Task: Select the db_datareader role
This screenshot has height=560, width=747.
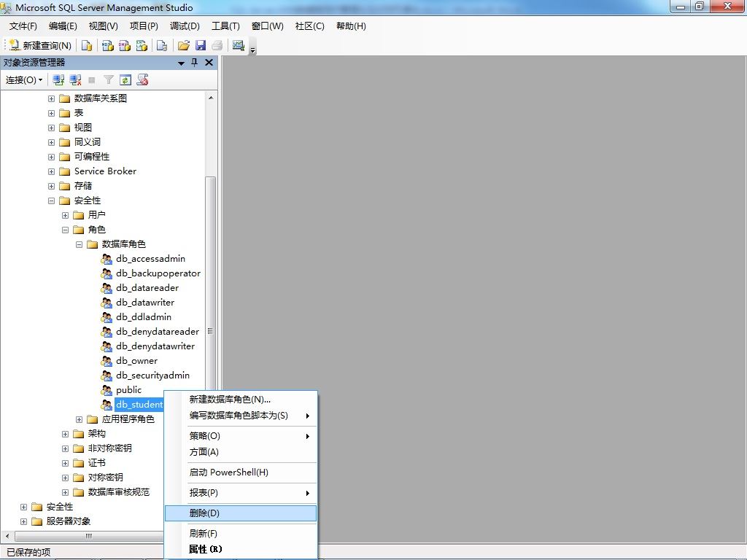Action: [x=147, y=287]
